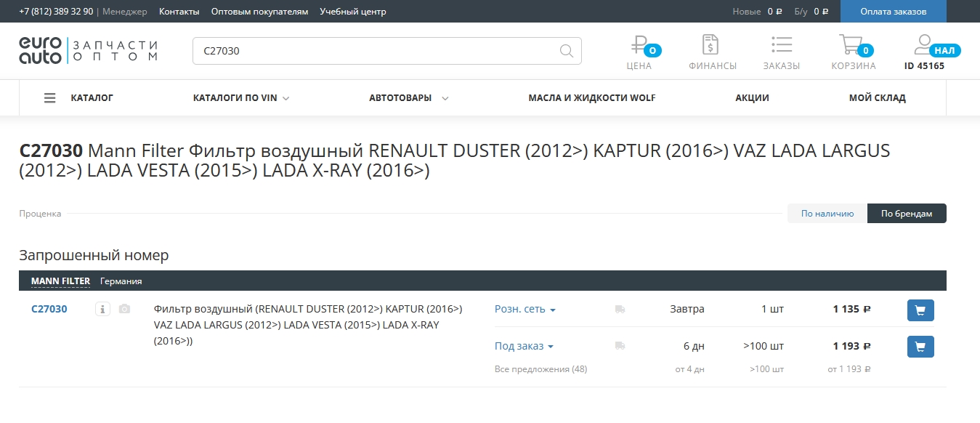980x423 pixels.
Task: Open the Учебный центр link
Action: tap(353, 12)
